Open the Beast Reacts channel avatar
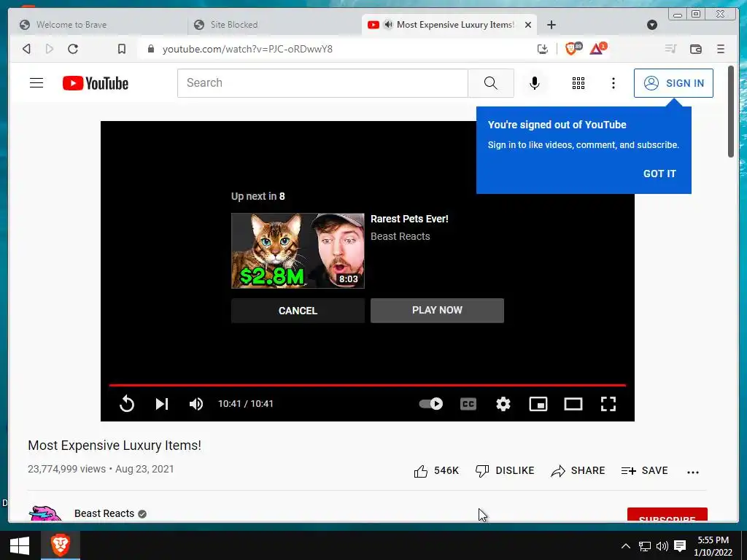The height and width of the screenshot is (560, 747). click(45, 513)
